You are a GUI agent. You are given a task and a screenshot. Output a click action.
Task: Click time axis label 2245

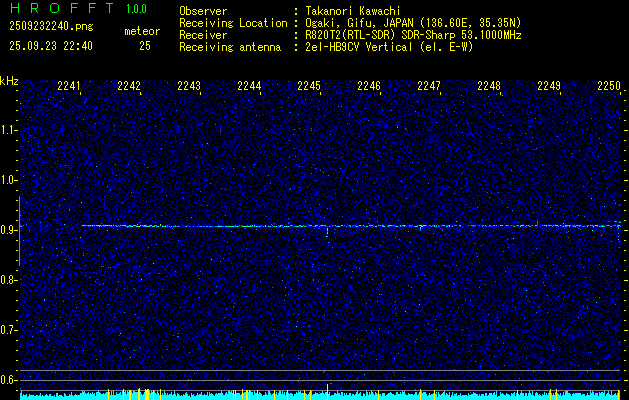coord(309,86)
